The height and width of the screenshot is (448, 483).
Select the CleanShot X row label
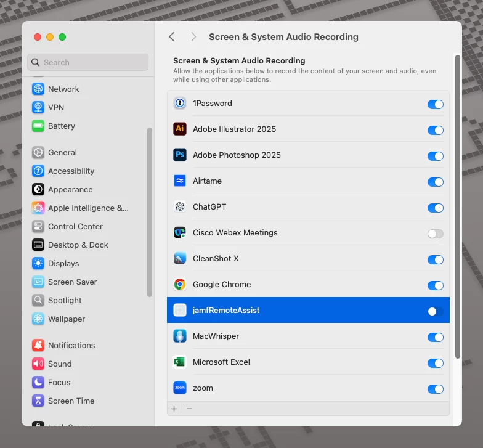click(216, 259)
